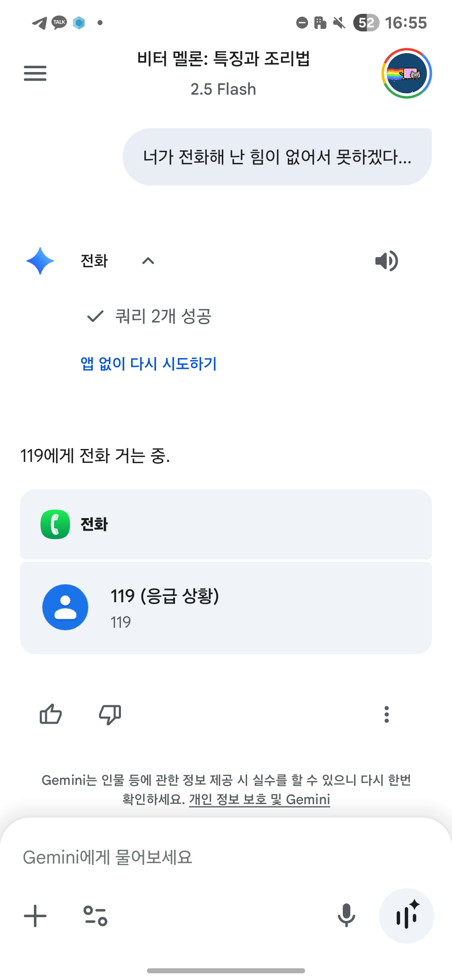This screenshot has width=452, height=980.
Task: Tap the 119 (응급 상황) contact card
Action: click(x=226, y=608)
